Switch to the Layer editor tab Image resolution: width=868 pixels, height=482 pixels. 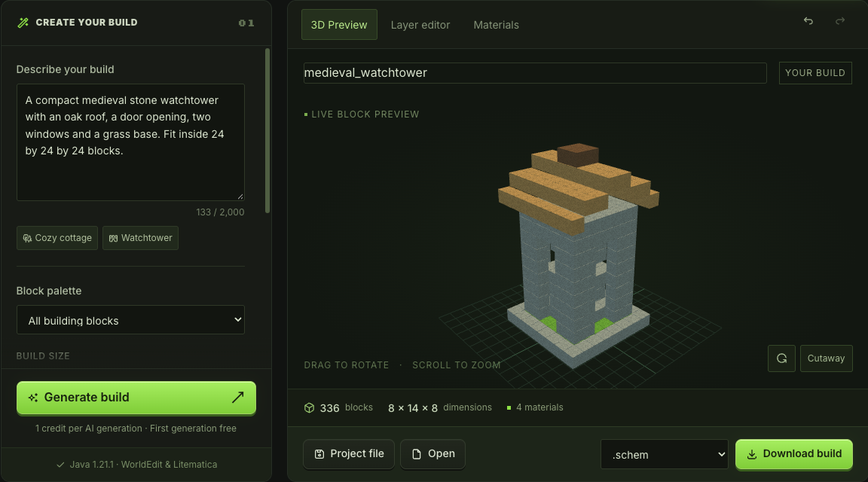pyautogui.click(x=420, y=25)
